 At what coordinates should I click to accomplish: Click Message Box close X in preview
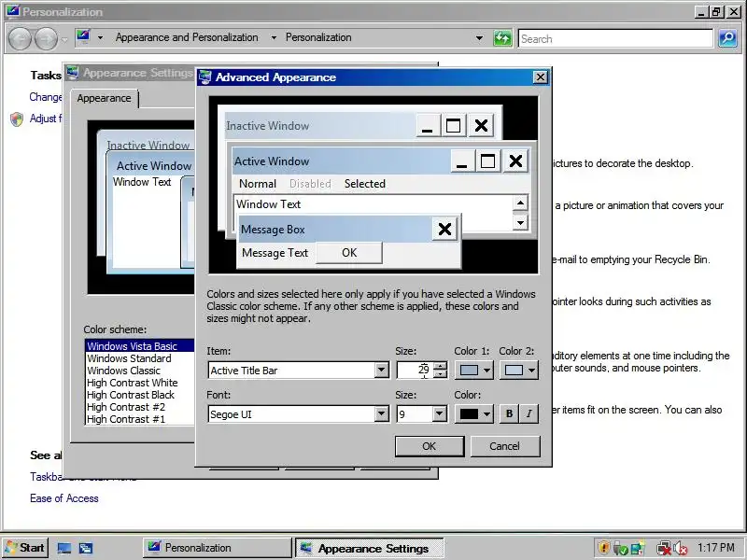[x=444, y=229]
